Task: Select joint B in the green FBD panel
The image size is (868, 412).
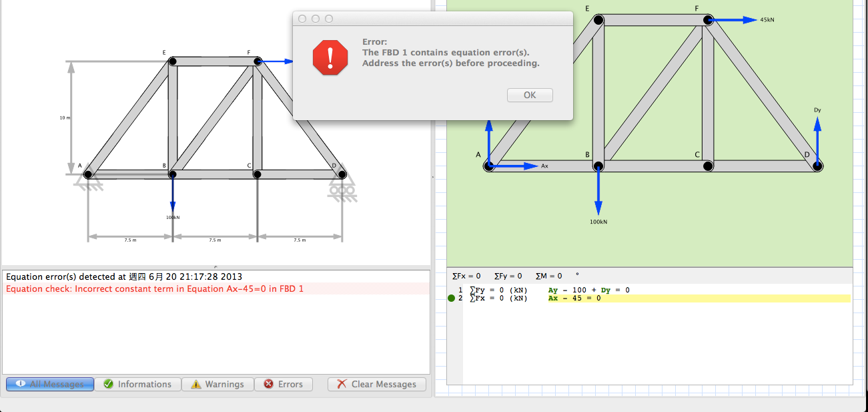Action: pos(598,166)
